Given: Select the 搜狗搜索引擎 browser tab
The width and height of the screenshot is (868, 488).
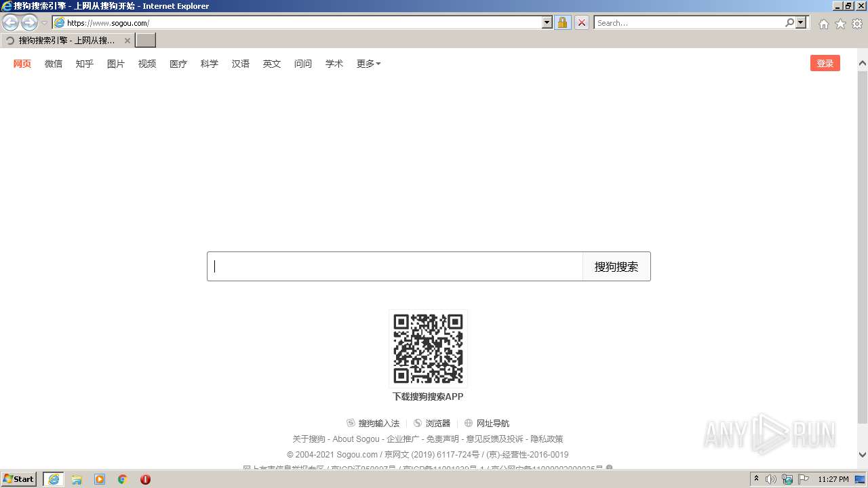Looking at the screenshot, I should pyautogui.click(x=67, y=41).
